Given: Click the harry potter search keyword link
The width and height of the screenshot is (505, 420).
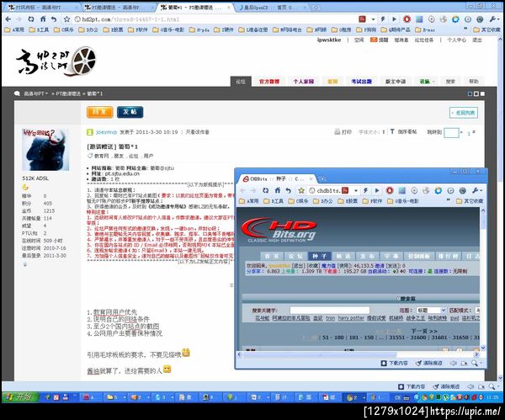Looking at the screenshot, I should 351,318.
